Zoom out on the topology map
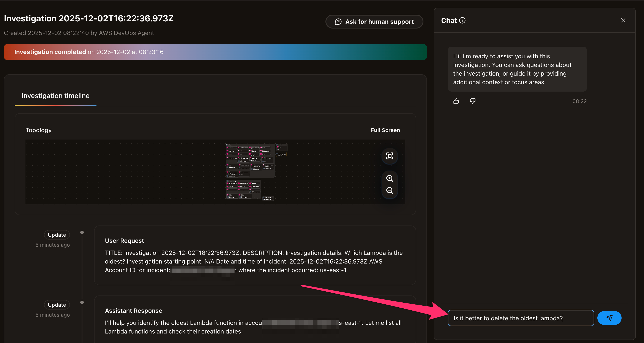The image size is (644, 343). pos(390,190)
